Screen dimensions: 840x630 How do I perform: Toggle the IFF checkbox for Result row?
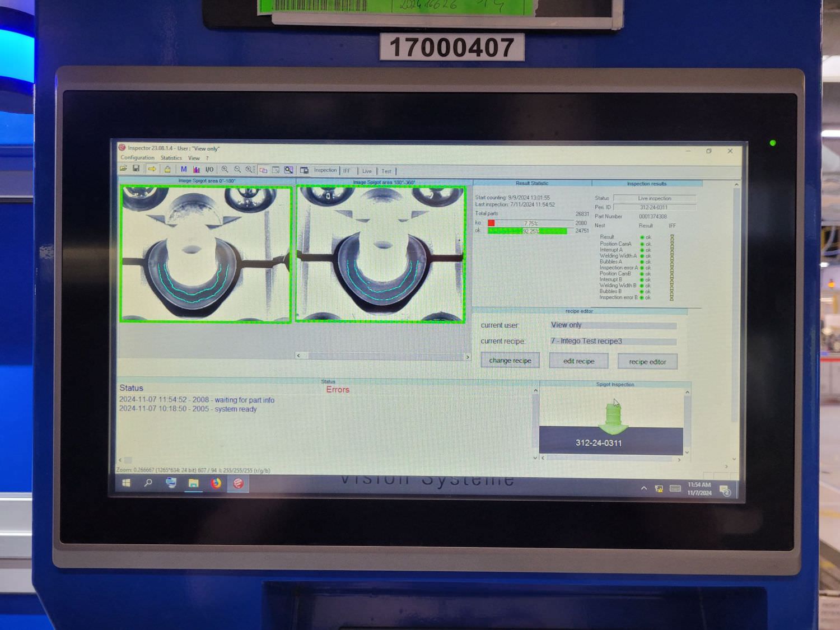[672, 237]
